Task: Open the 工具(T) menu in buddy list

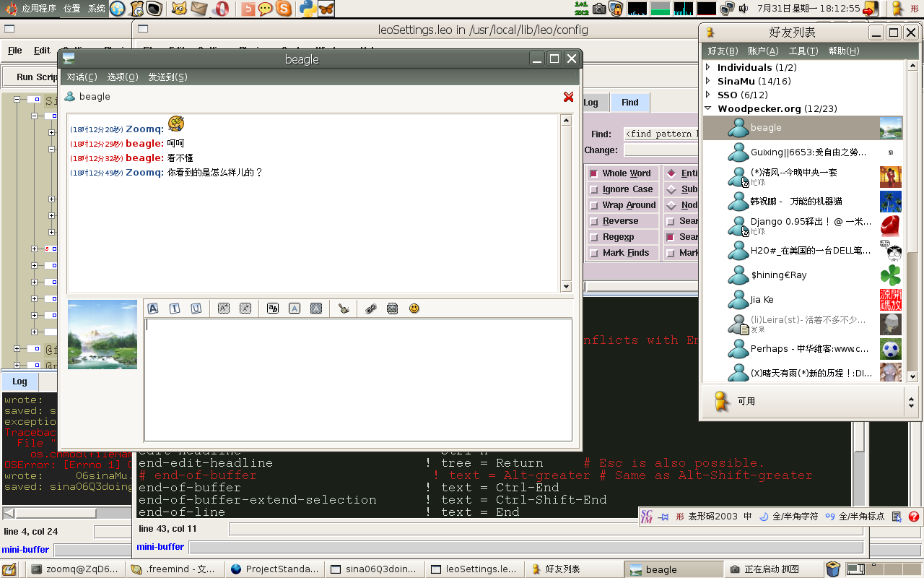Action: click(803, 51)
